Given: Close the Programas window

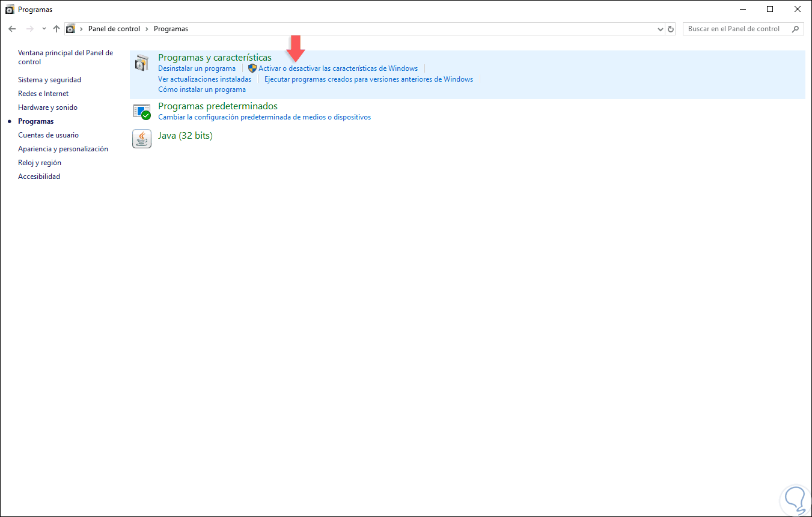Looking at the screenshot, I should click(798, 9).
